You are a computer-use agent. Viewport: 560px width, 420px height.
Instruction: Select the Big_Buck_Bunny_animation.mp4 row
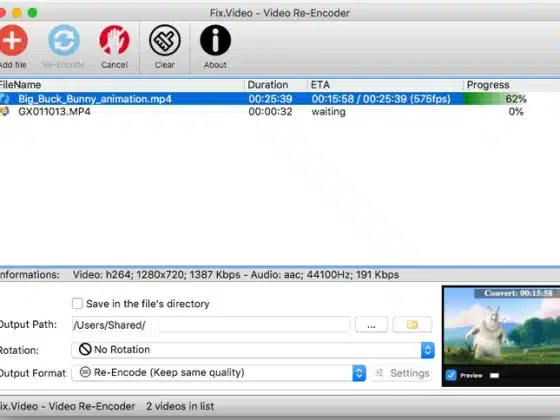(280, 99)
